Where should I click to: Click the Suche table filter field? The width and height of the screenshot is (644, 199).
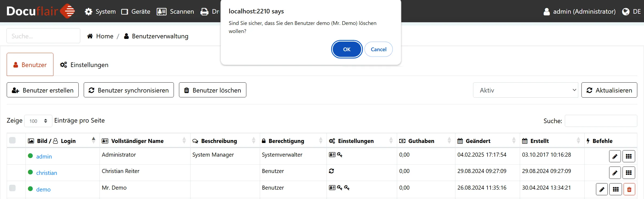click(601, 121)
